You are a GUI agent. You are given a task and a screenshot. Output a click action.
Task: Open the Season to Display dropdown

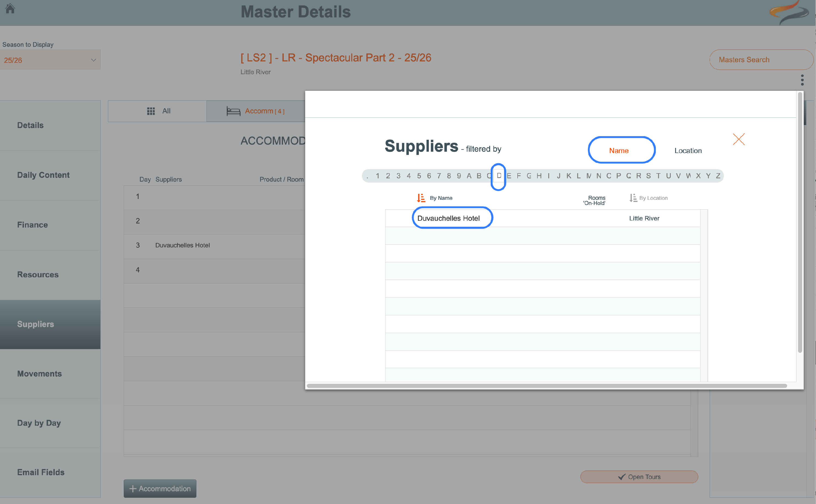coord(50,60)
